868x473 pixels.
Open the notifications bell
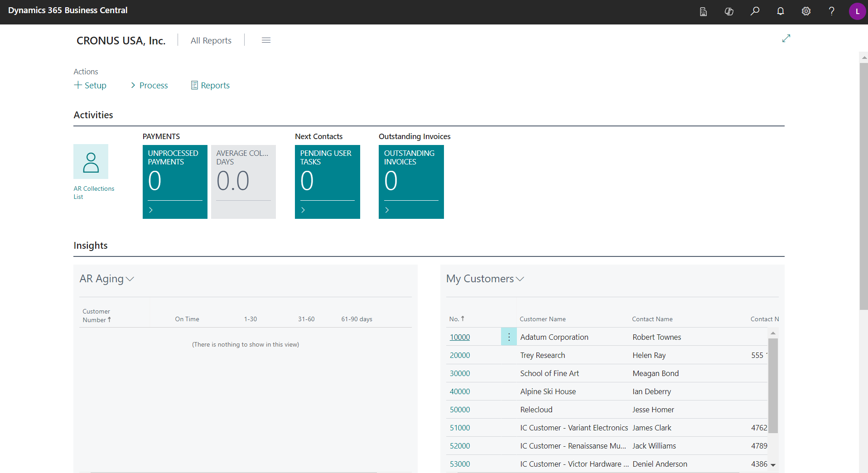click(781, 11)
